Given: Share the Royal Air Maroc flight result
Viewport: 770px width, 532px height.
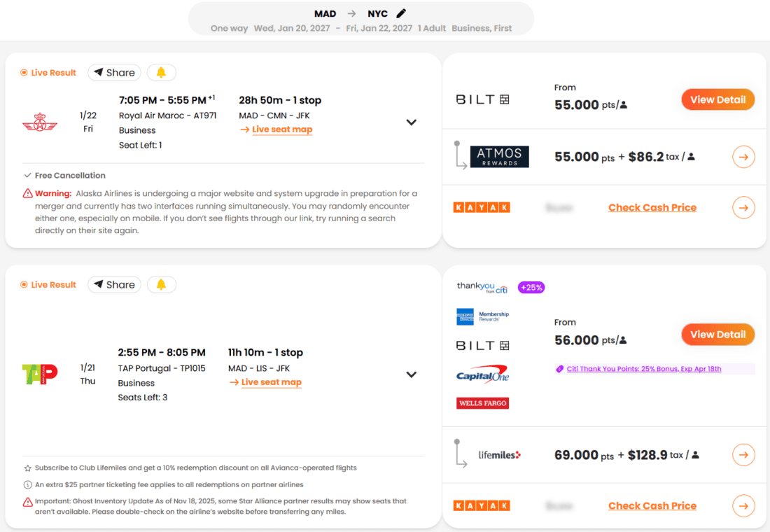Looking at the screenshot, I should click(x=114, y=73).
